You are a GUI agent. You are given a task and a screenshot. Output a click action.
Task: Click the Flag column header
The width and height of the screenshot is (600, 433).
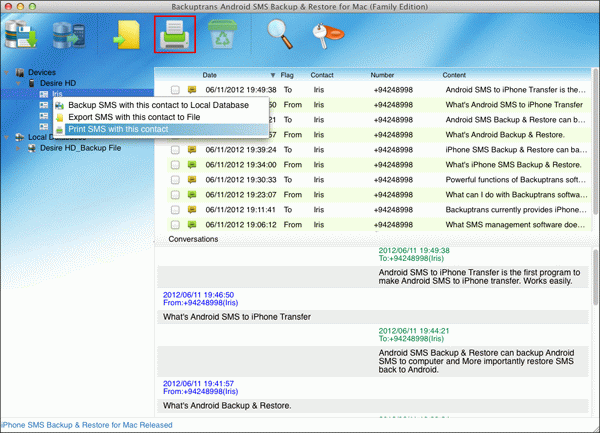point(287,75)
